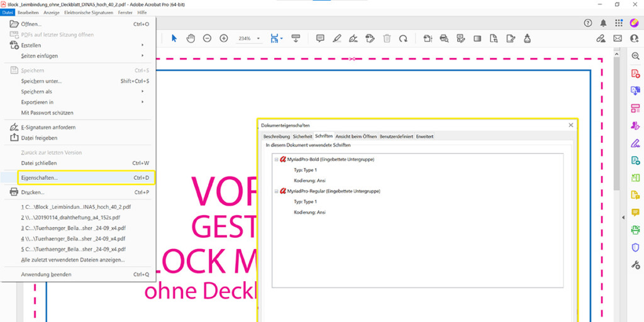
Task: Open the help question mark icon
Action: coord(588,23)
